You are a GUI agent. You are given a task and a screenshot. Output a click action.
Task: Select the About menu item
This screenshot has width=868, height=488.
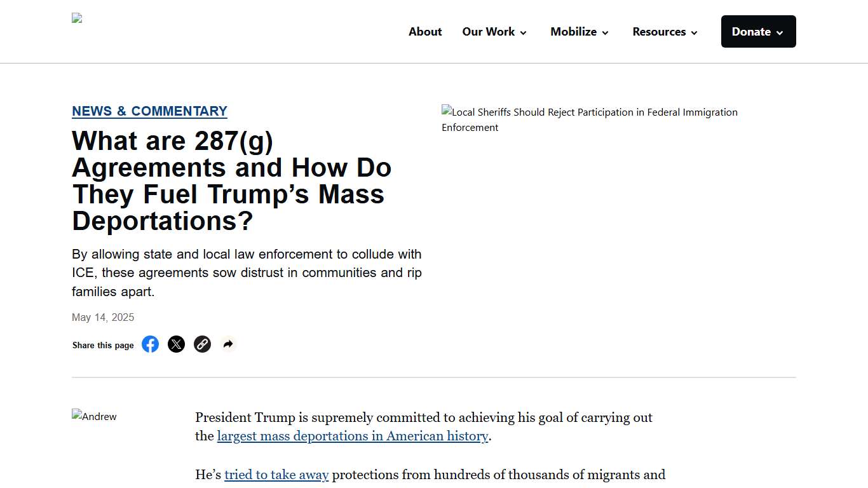coord(425,31)
